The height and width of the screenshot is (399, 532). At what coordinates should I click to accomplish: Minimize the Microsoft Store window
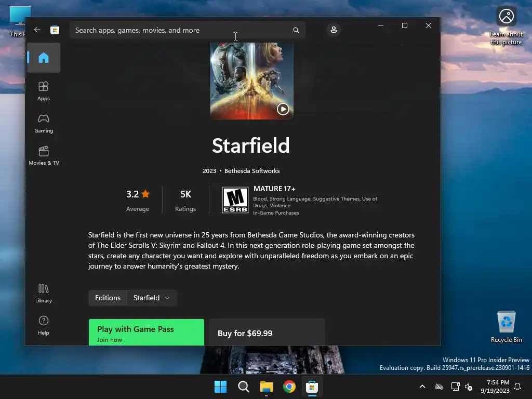tap(381, 25)
